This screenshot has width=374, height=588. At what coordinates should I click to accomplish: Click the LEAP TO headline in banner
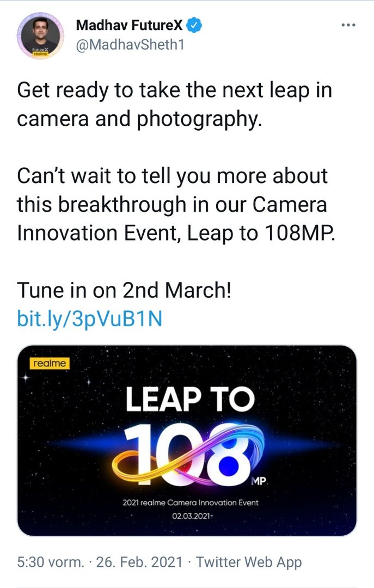pos(190,399)
